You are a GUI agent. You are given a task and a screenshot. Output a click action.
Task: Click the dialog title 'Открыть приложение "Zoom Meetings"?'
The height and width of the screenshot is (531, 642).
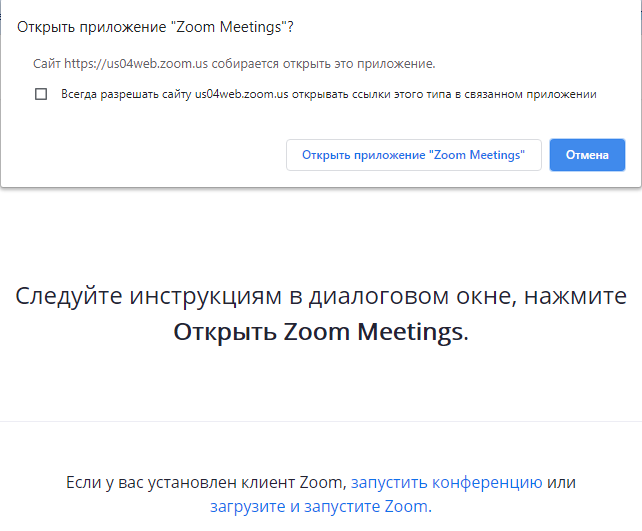click(155, 27)
